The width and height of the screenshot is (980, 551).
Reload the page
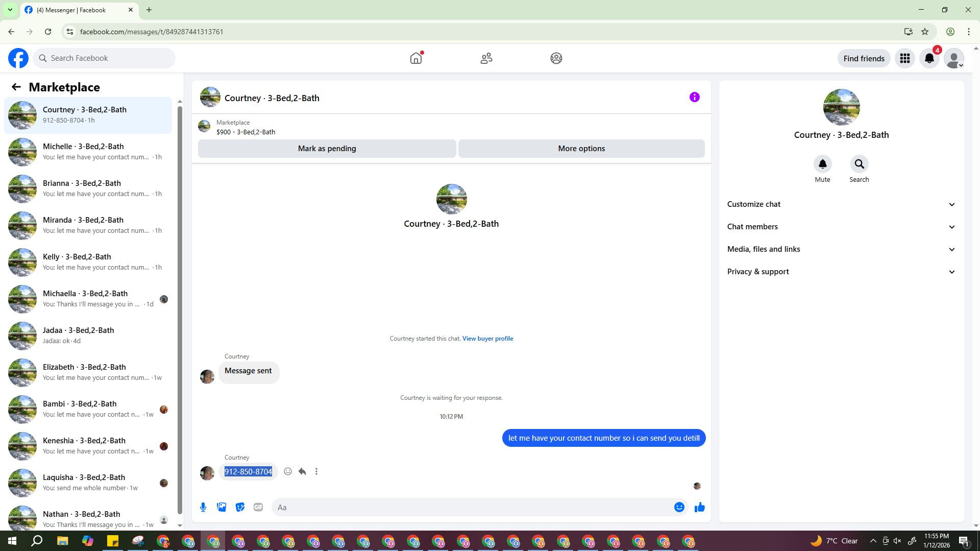[48, 32]
